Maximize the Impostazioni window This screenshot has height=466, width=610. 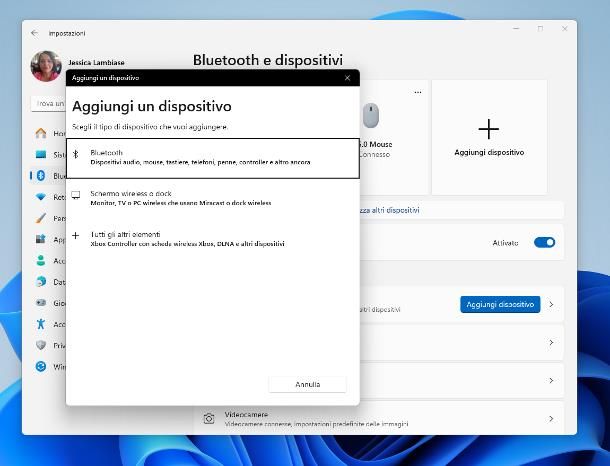540,29
